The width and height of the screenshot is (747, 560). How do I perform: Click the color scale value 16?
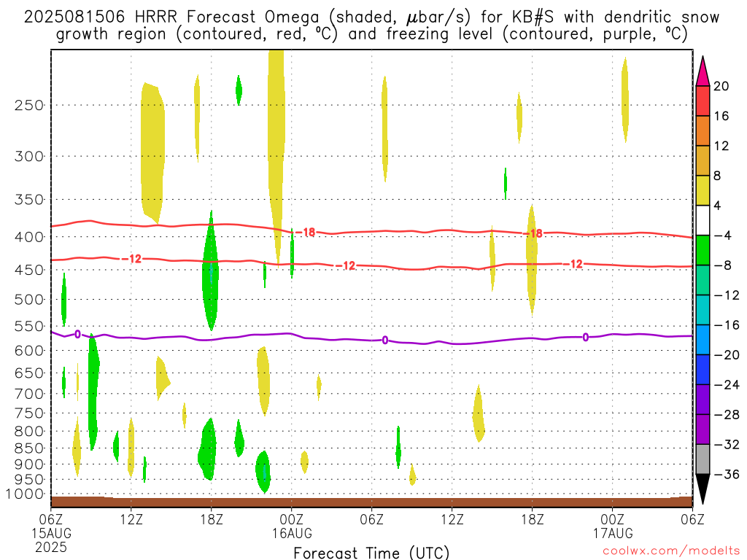[x=721, y=116]
